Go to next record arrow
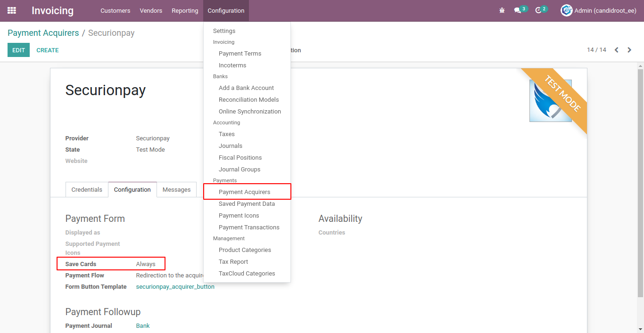644x333 pixels. point(629,50)
